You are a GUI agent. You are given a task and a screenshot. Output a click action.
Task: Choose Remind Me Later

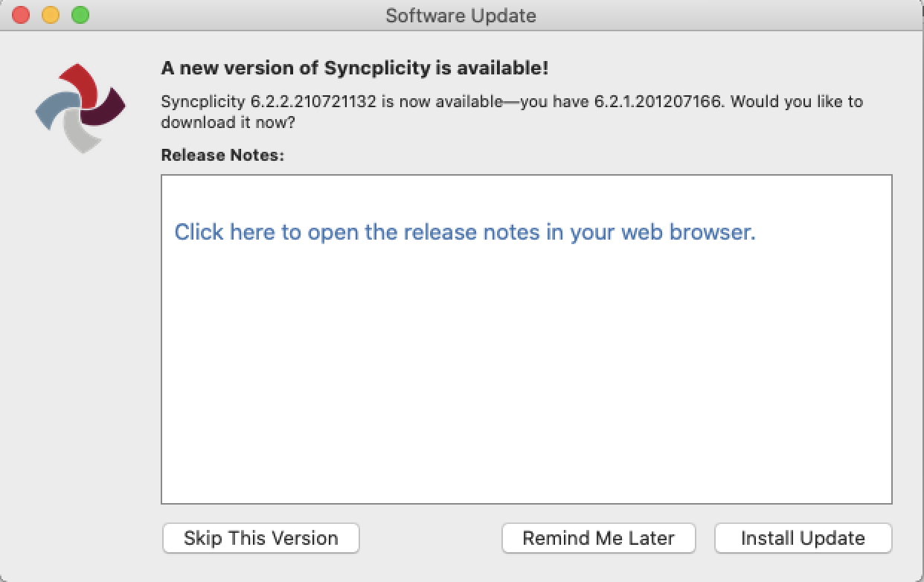click(599, 538)
